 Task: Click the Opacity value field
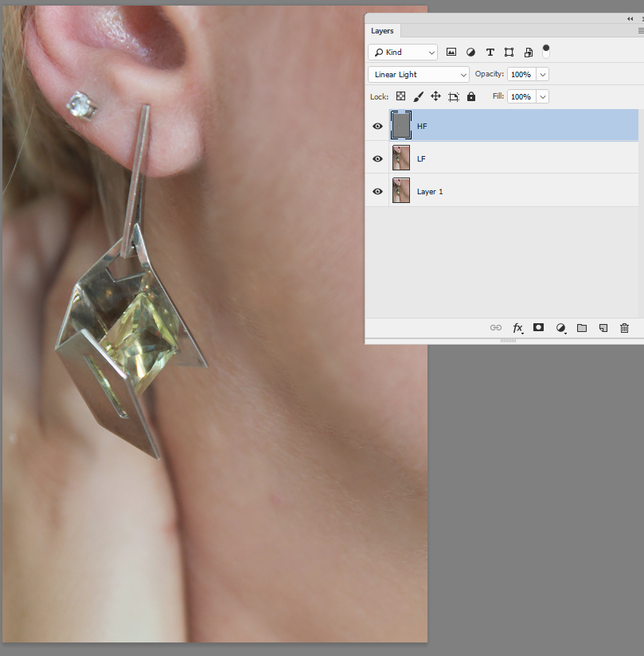click(521, 75)
